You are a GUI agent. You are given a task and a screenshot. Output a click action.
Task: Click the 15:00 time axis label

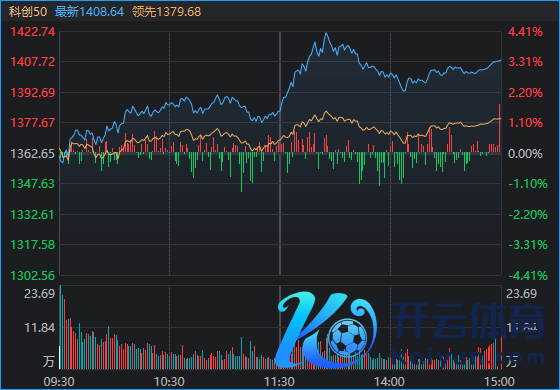(500, 382)
